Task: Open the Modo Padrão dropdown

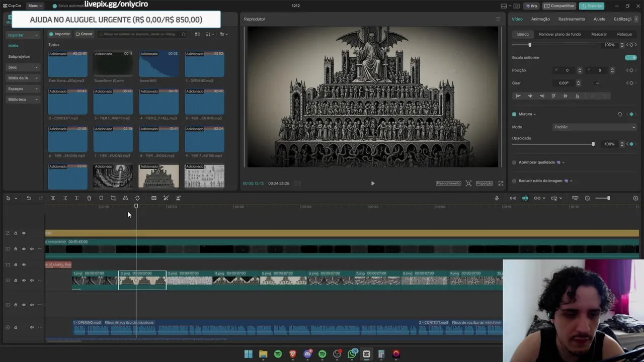Action: click(595, 127)
